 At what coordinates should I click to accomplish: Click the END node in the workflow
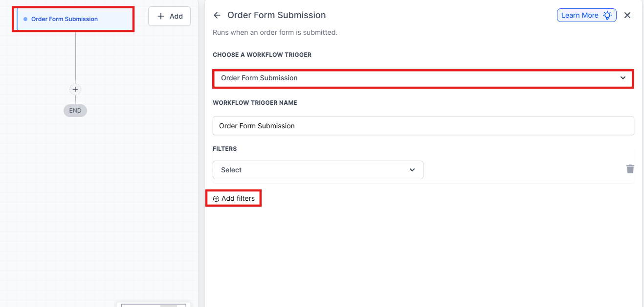click(75, 111)
